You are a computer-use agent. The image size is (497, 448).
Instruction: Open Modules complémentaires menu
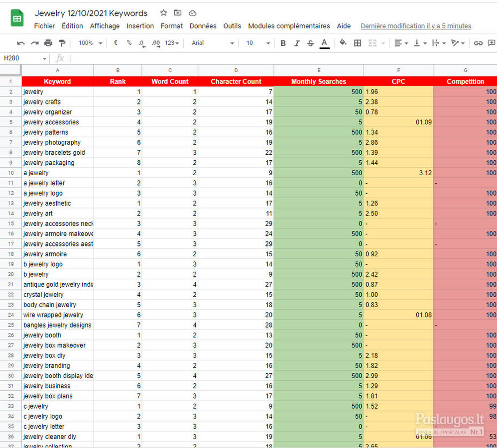tap(289, 26)
